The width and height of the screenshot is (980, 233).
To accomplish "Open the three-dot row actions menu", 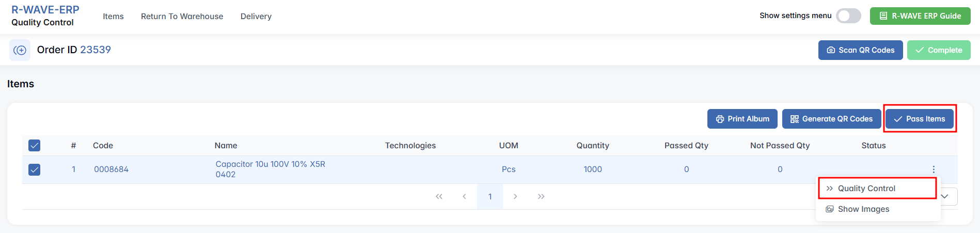I will coord(934,169).
